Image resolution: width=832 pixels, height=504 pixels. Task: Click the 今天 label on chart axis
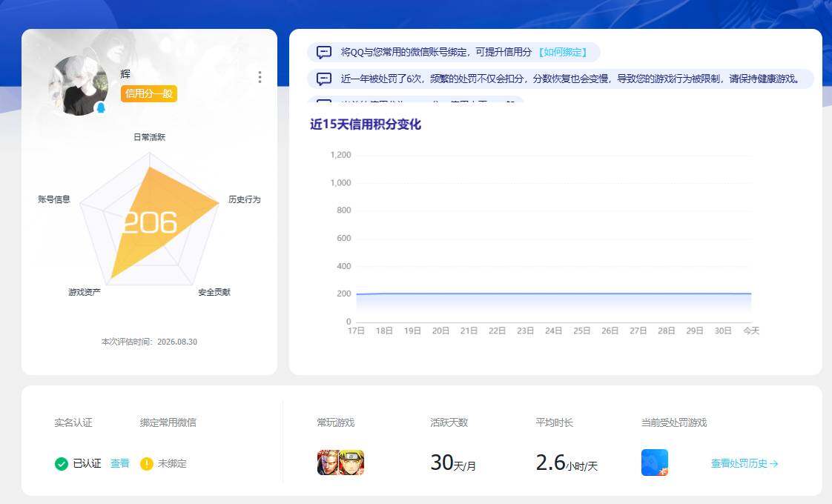[x=751, y=331]
